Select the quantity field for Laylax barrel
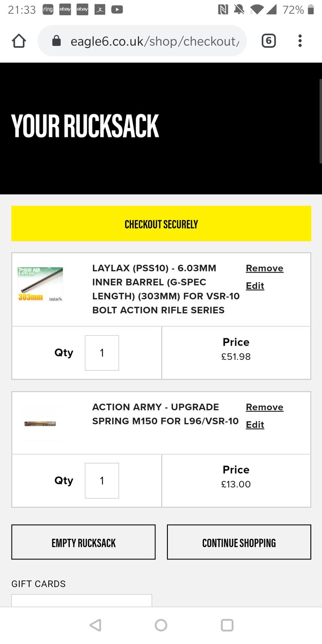The width and height of the screenshot is (322, 644). [102, 353]
